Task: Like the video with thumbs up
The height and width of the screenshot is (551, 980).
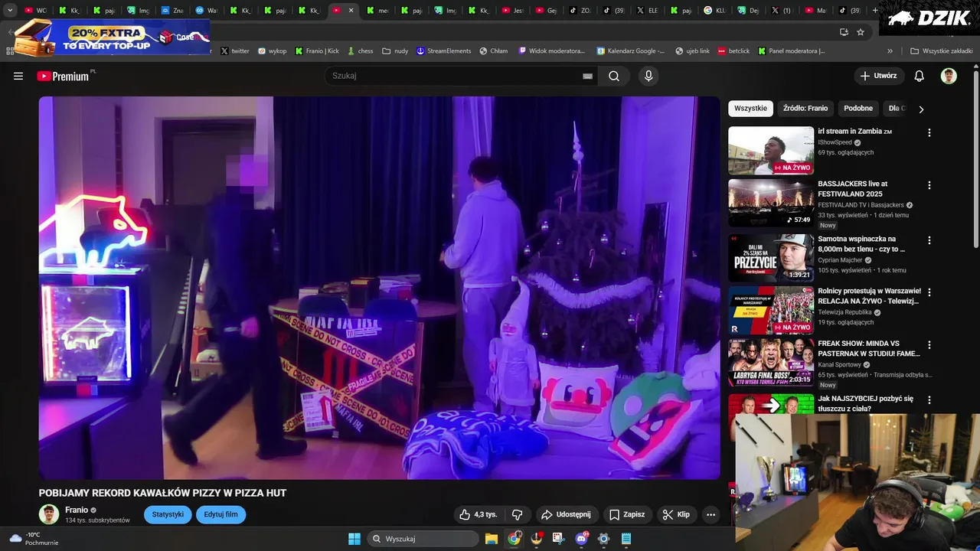Action: (x=479, y=514)
